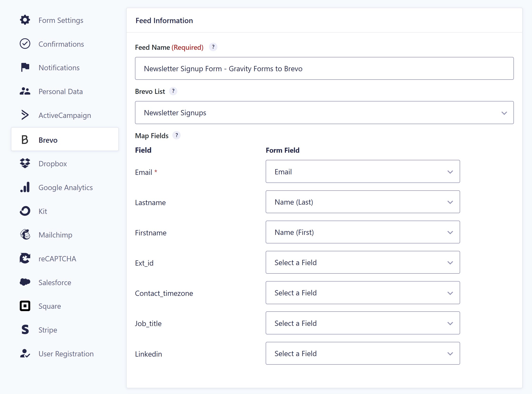Click the Map Fields label
The height and width of the screenshot is (394, 532).
pos(152,136)
